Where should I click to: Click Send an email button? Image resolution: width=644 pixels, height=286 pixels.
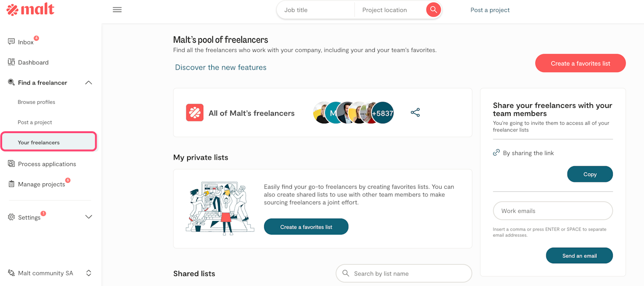579,256
